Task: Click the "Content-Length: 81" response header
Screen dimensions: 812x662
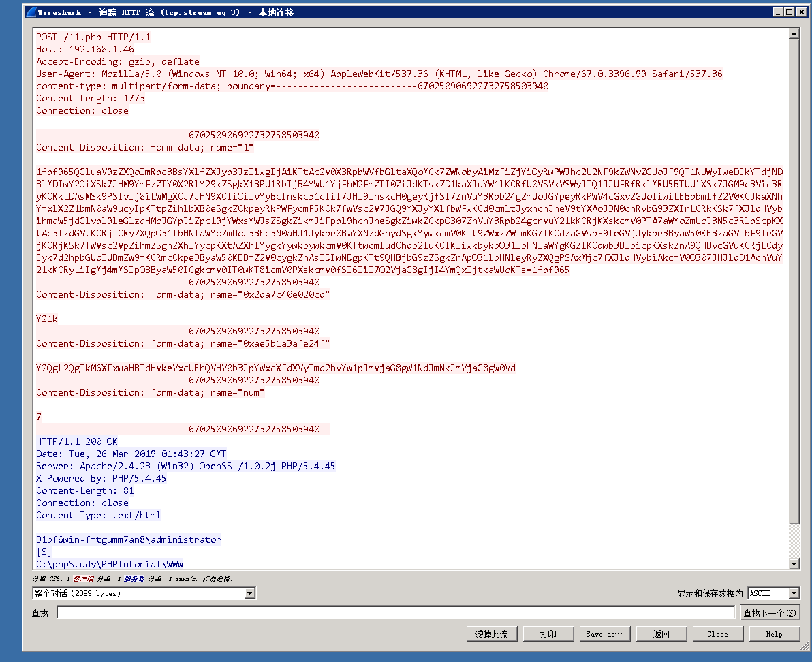Action: [85, 490]
